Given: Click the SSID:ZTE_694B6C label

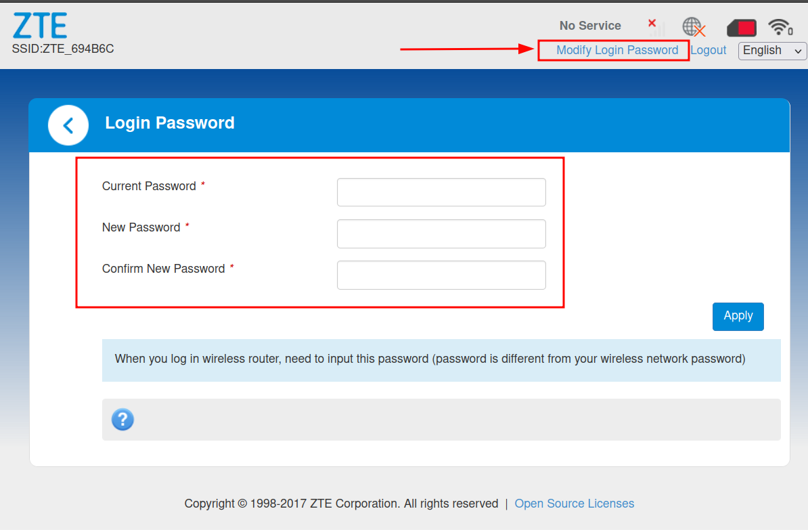Looking at the screenshot, I should coord(62,49).
